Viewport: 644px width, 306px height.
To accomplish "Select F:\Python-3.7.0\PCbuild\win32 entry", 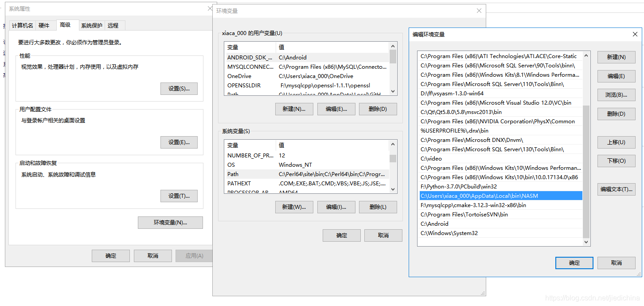I will [x=501, y=186].
